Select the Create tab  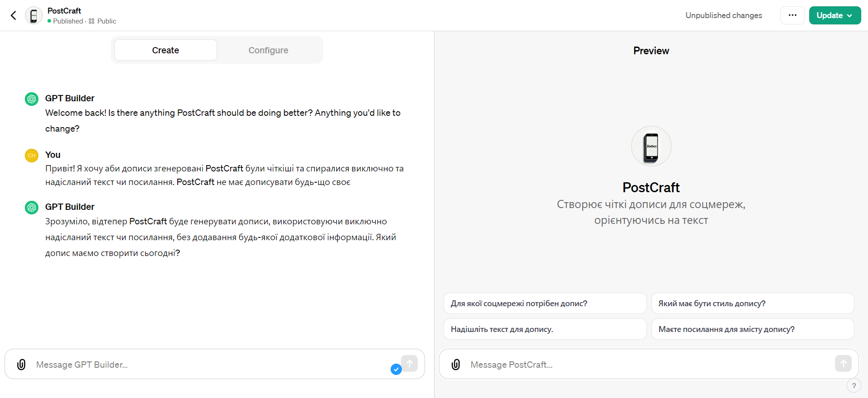165,50
